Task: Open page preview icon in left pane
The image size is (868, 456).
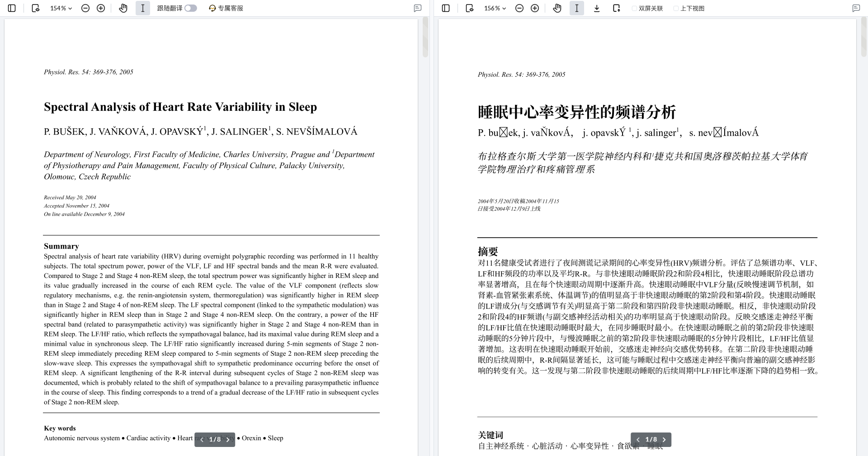Action: coord(35,8)
